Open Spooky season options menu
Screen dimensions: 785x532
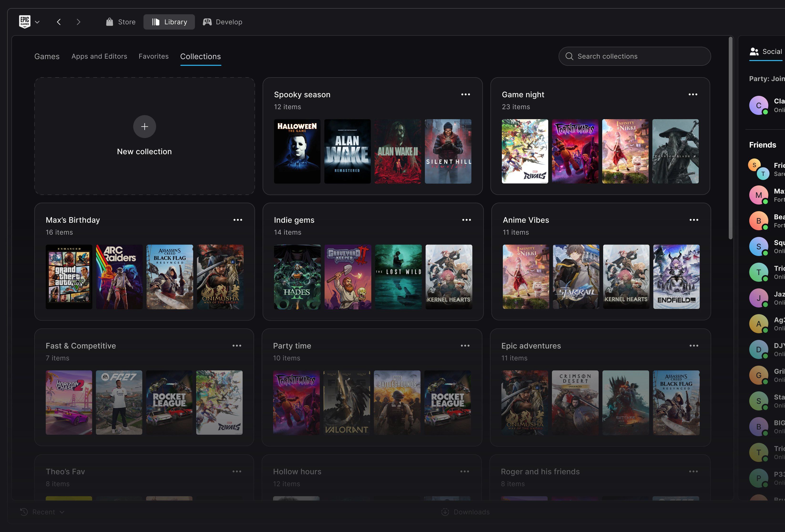465,95
